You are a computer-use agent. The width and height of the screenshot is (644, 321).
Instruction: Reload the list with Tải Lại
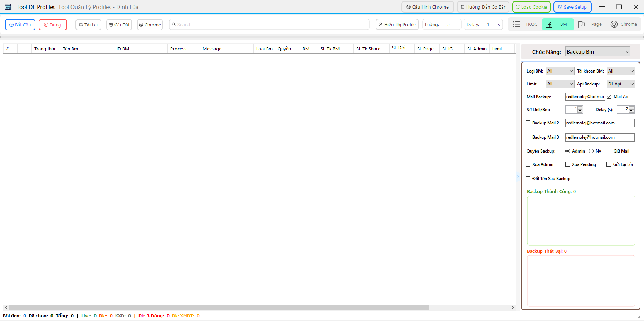click(x=88, y=25)
